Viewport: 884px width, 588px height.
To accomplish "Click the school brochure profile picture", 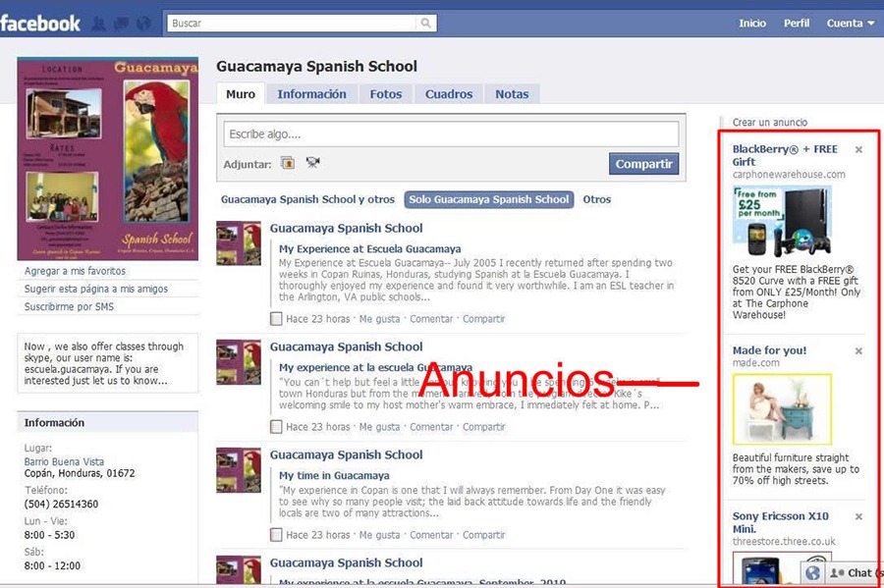I will point(108,158).
